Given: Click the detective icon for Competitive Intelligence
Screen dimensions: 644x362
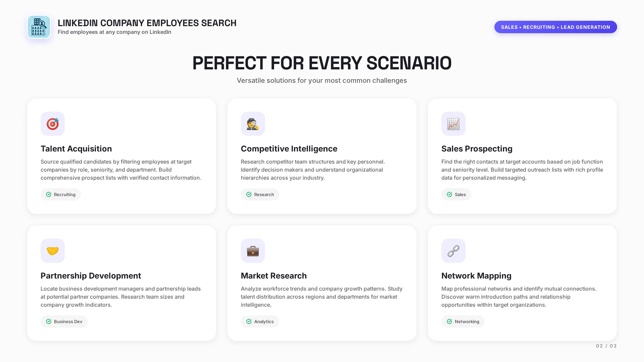Looking at the screenshot, I should [253, 124].
